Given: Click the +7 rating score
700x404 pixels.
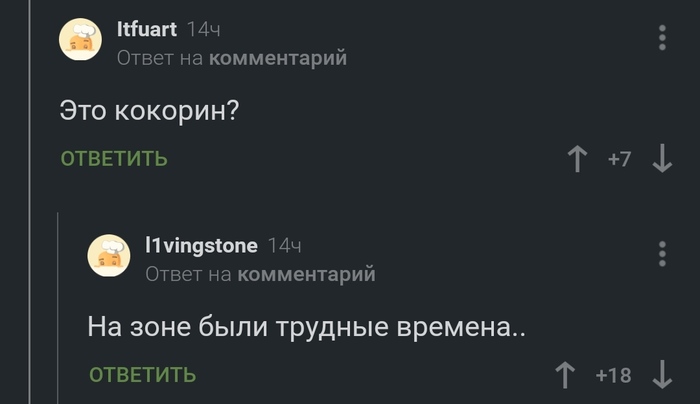Looking at the screenshot, I should point(619,160).
